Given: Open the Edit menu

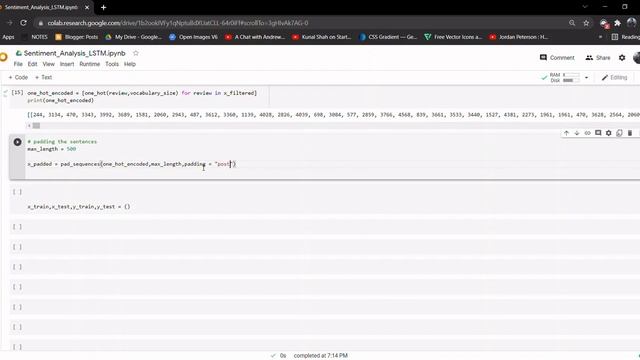Looking at the screenshot, I should tap(32, 64).
